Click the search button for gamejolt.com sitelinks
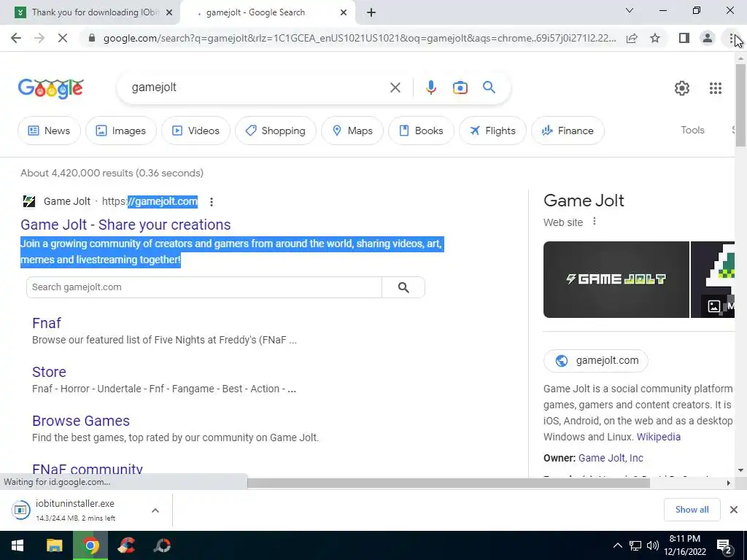747x560 pixels. pyautogui.click(x=403, y=287)
